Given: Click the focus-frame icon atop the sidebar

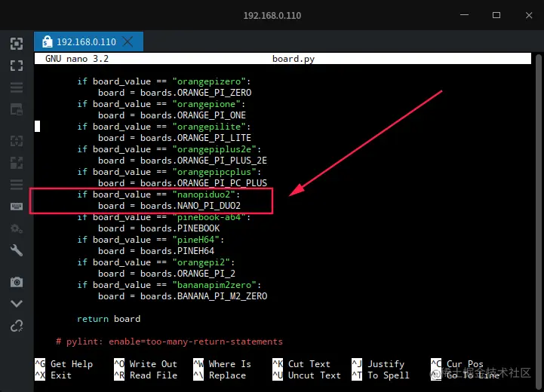Looking at the screenshot, I should click(17, 44).
